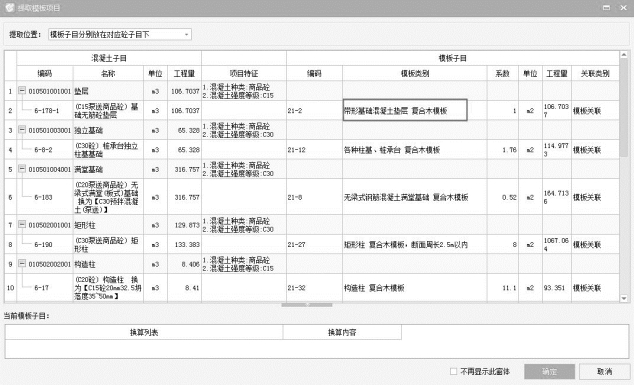Click the 关联类别 column header
634x385 pixels.
tap(595, 73)
